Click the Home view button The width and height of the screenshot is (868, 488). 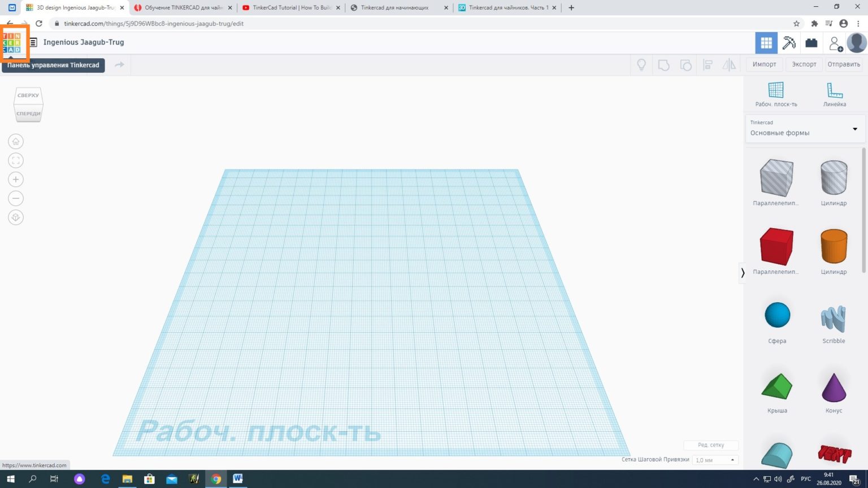(16, 141)
